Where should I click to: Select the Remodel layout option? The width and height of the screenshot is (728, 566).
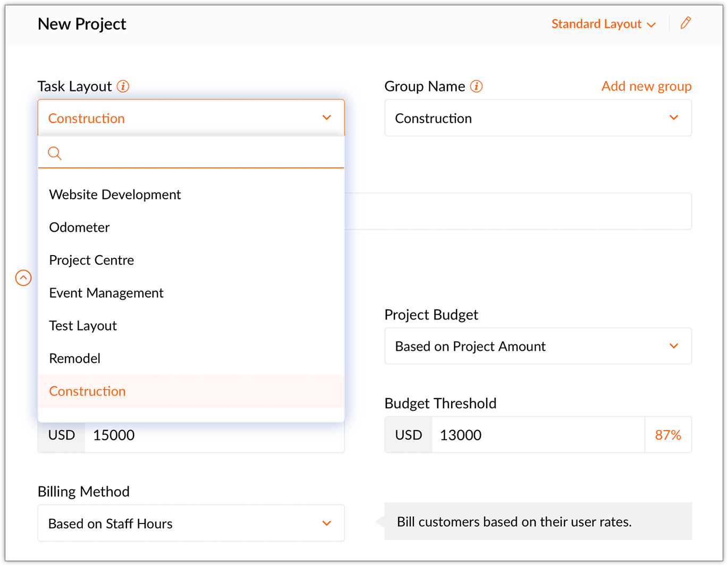click(191, 359)
